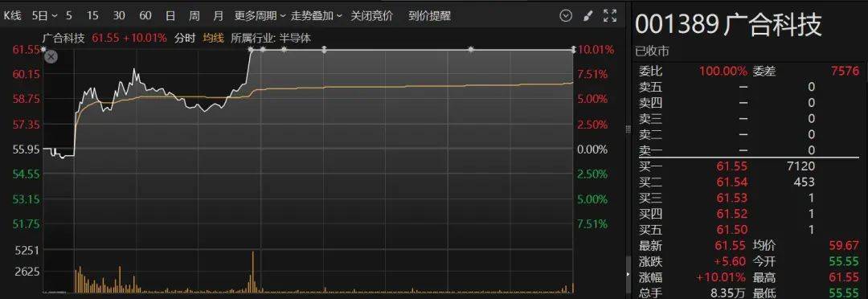This screenshot has height=299, width=868.
Task: Open the 5日 period dropdown
Action: (44, 15)
